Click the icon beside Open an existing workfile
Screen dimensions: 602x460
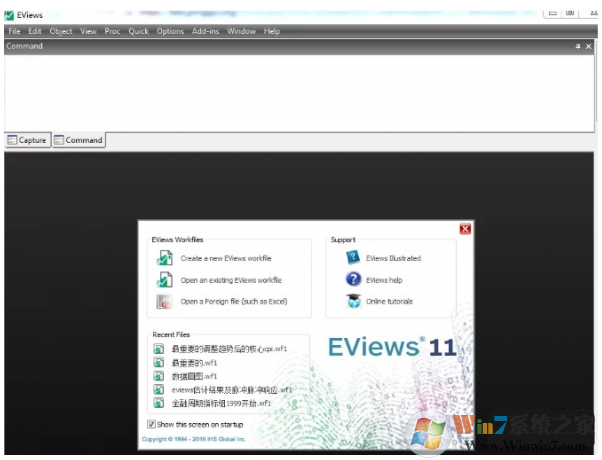[x=165, y=280]
